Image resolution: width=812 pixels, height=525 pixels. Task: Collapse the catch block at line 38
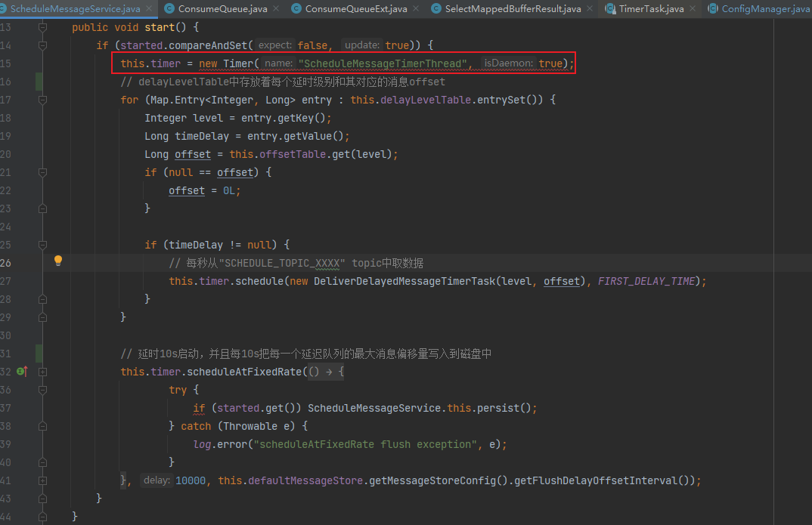tap(43, 426)
